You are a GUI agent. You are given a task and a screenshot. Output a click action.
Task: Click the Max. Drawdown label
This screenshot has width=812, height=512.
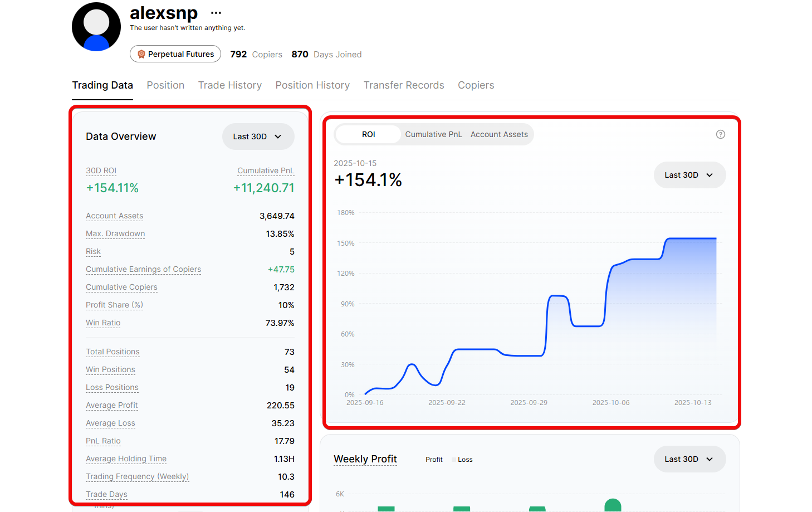point(115,233)
